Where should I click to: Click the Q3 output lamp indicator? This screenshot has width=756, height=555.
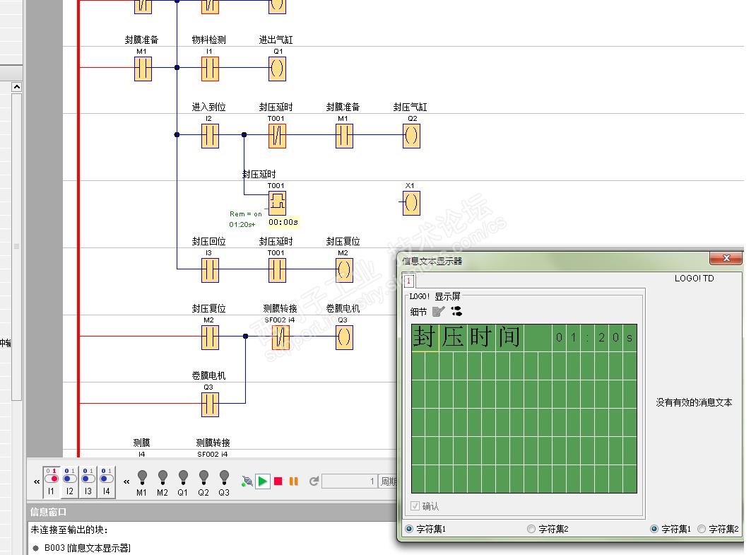pyautogui.click(x=224, y=477)
